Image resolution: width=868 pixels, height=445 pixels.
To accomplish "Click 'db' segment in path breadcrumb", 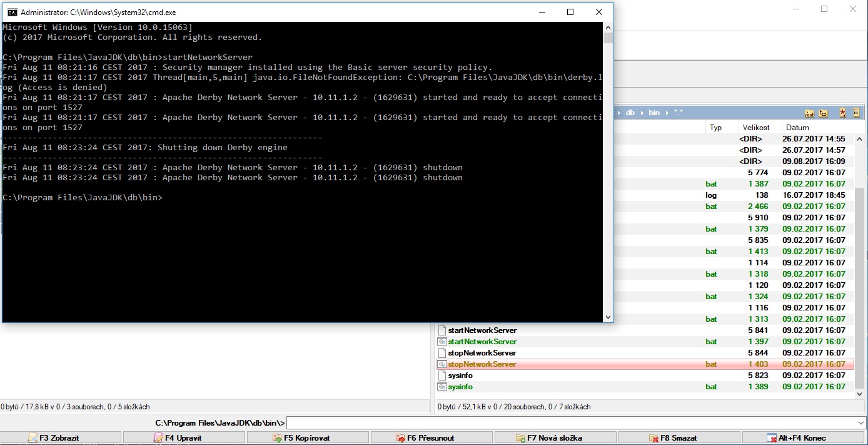I will point(630,113).
